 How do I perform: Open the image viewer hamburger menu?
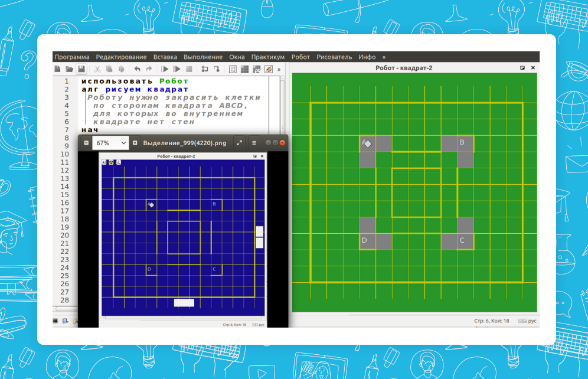pos(254,143)
